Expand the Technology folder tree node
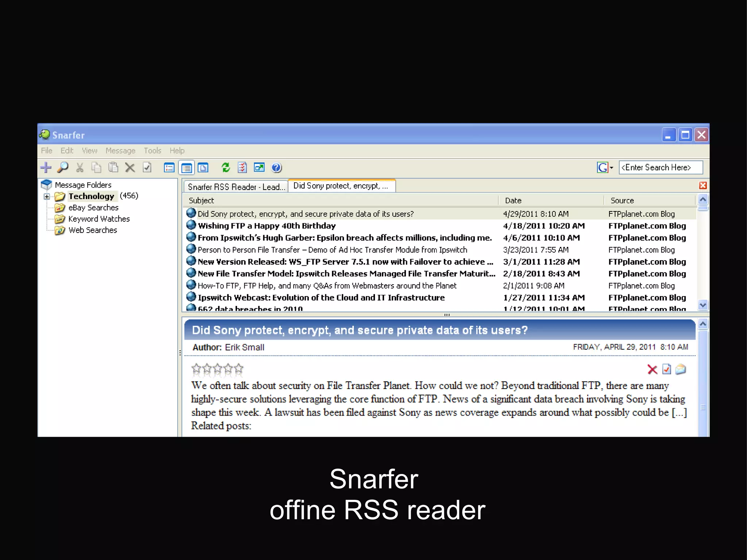The height and width of the screenshot is (560, 747). click(x=47, y=197)
